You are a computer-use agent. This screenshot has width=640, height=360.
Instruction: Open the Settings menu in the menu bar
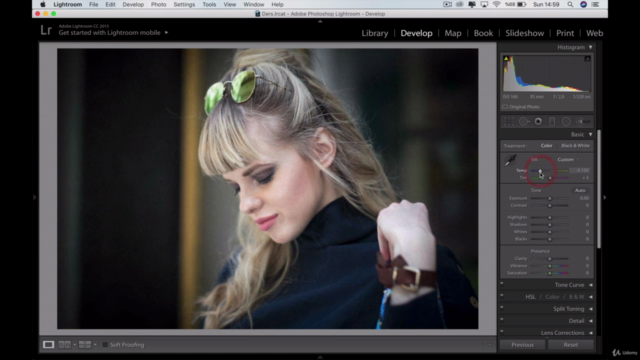pos(184,4)
